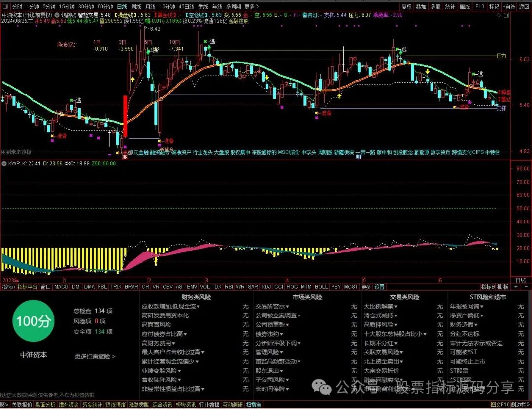Switch to 1分钟 period
This screenshot has width=532, height=409.
point(33,6)
